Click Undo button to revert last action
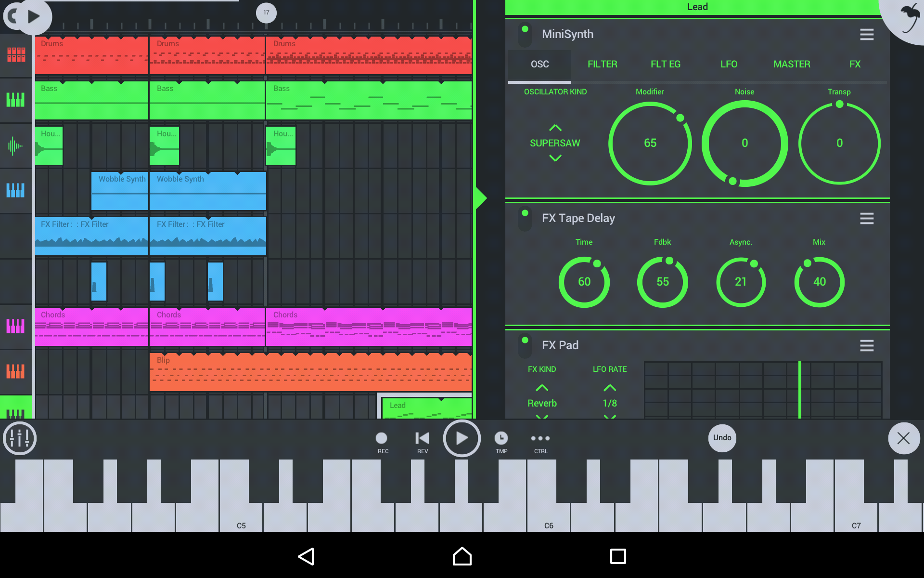 pos(722,437)
